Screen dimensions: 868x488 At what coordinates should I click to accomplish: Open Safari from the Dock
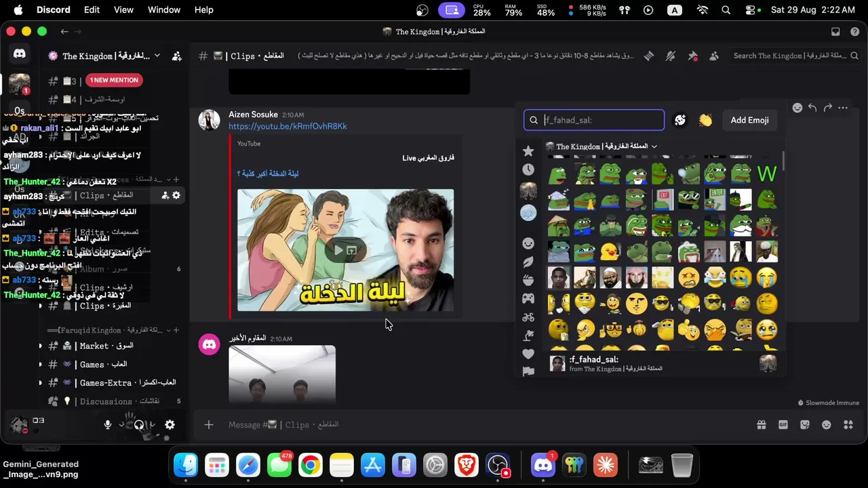248,465
